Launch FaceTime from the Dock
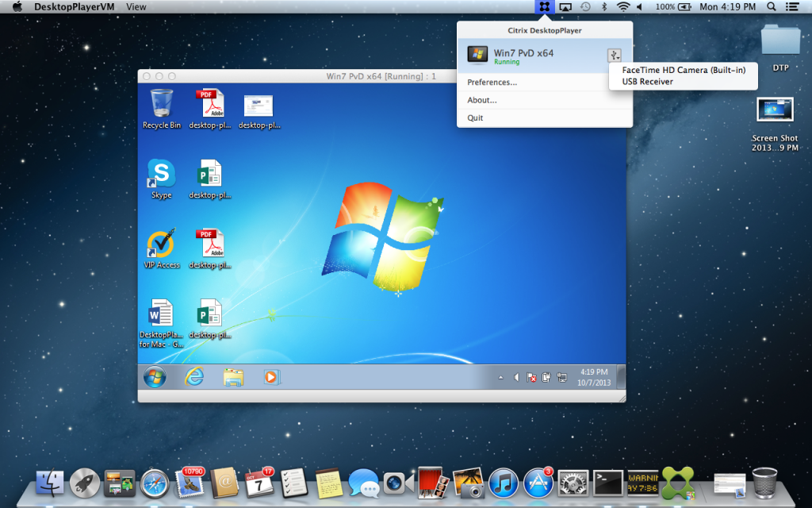 (398, 483)
